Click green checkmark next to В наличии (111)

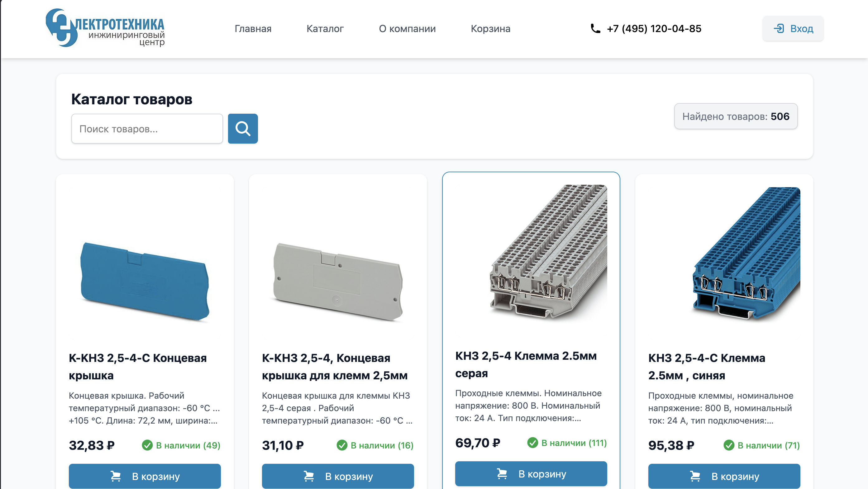tap(532, 443)
